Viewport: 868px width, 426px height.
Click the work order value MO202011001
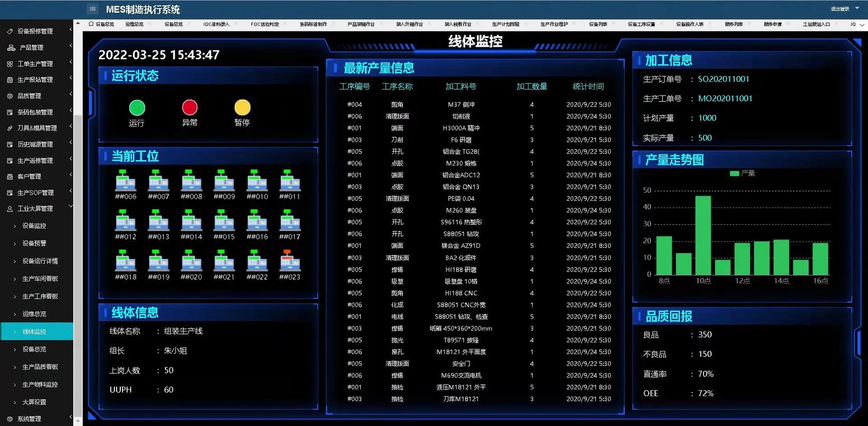pyautogui.click(x=725, y=99)
